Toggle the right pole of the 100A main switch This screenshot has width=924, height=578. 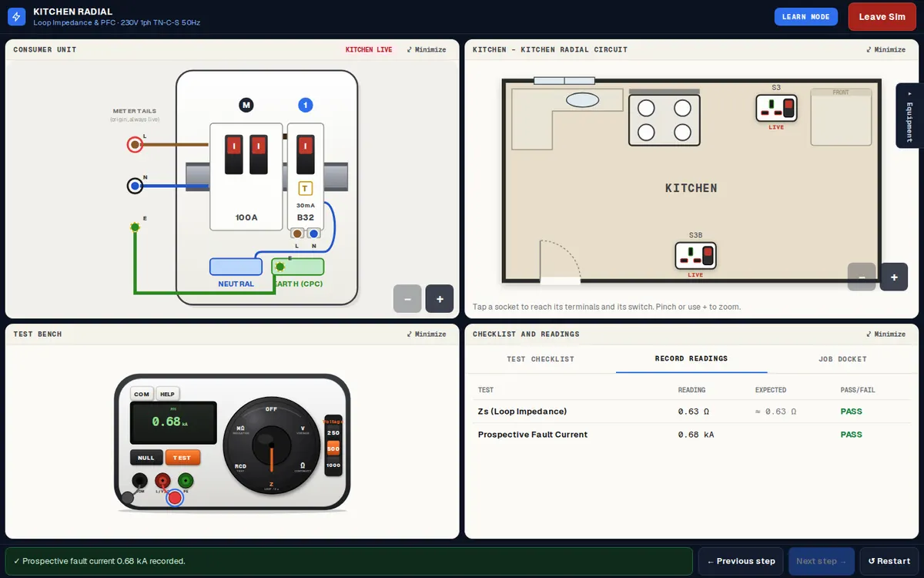coord(258,154)
